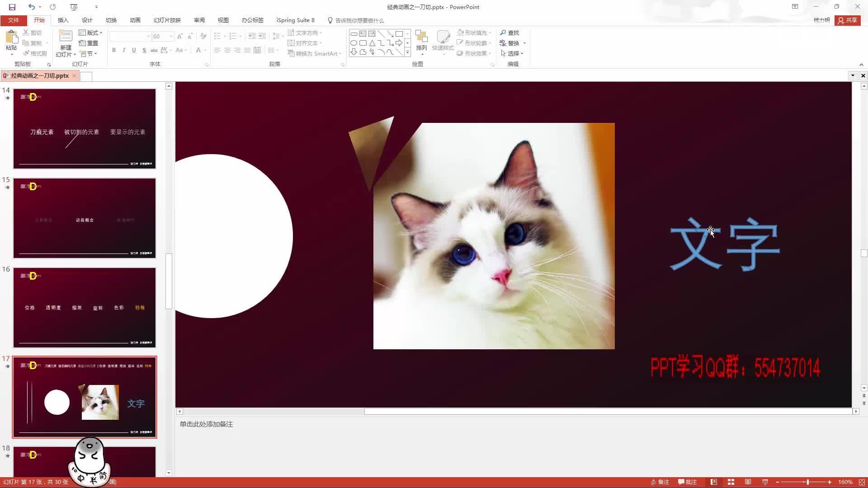Toggle strikethrough on selected text
Viewport: 868px width, 488px height.
coord(154,50)
